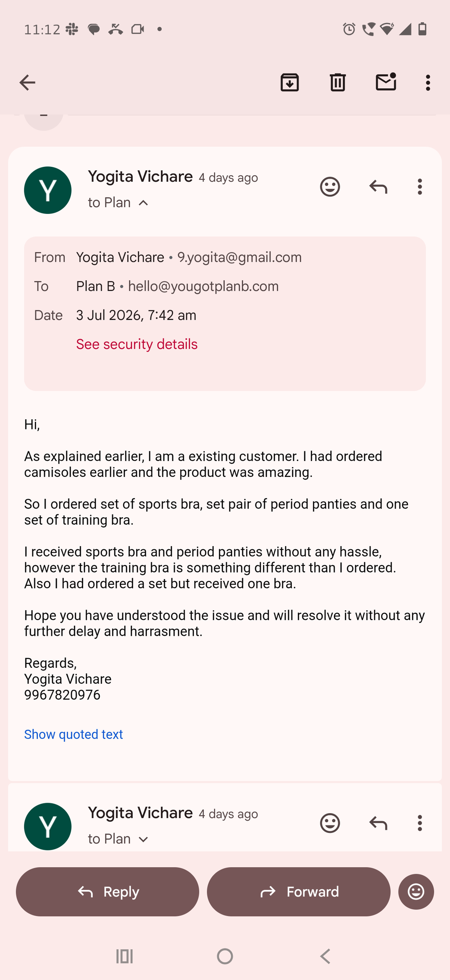Tap Yogita Vichare's green avatar in first message

48,190
